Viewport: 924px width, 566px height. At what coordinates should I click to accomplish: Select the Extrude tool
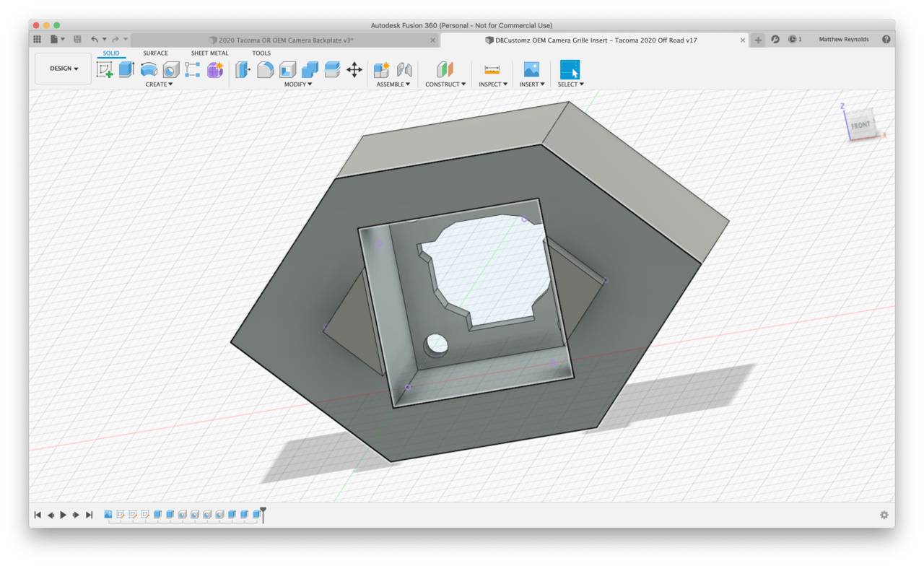coord(126,69)
